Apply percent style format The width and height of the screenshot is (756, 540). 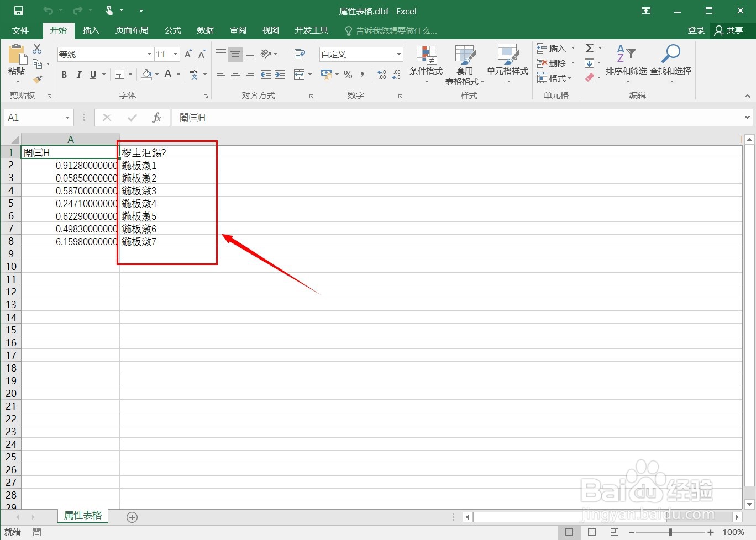point(348,75)
